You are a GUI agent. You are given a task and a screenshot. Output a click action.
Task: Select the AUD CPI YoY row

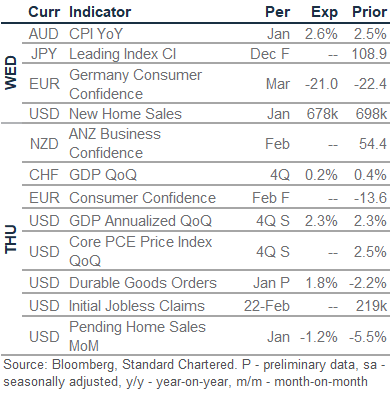206,34
